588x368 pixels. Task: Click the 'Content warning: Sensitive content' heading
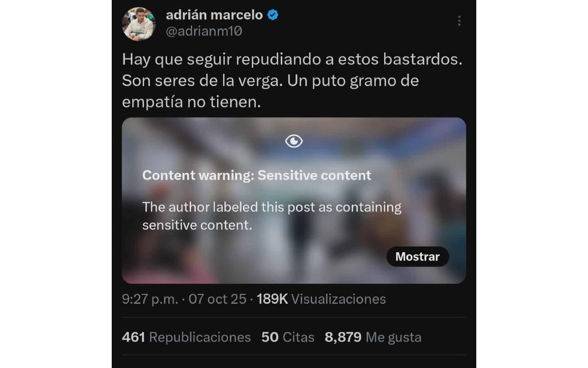pos(257,175)
